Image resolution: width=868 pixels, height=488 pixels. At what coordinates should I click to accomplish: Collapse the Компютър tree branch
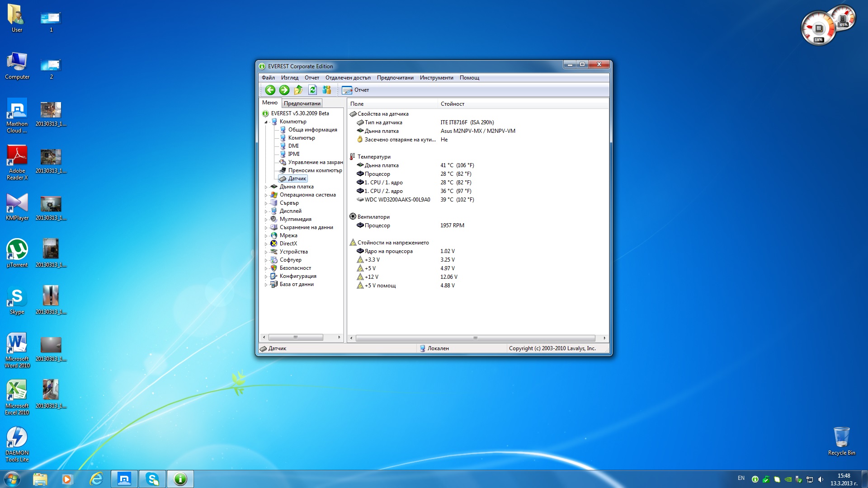pyautogui.click(x=267, y=122)
